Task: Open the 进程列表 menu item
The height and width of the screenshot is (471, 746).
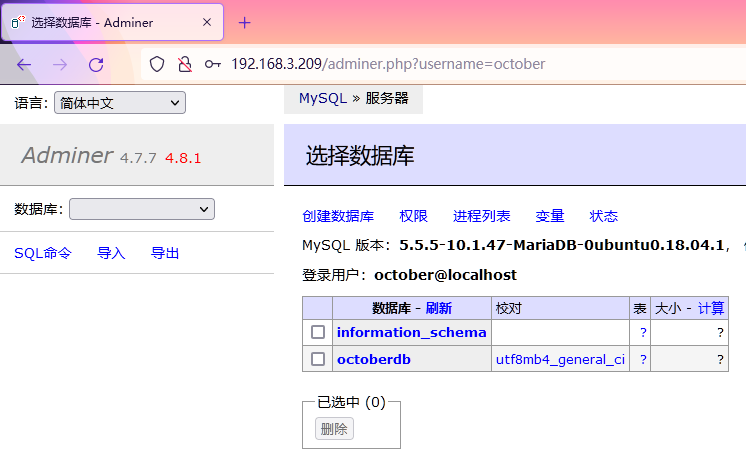Action: point(481,216)
